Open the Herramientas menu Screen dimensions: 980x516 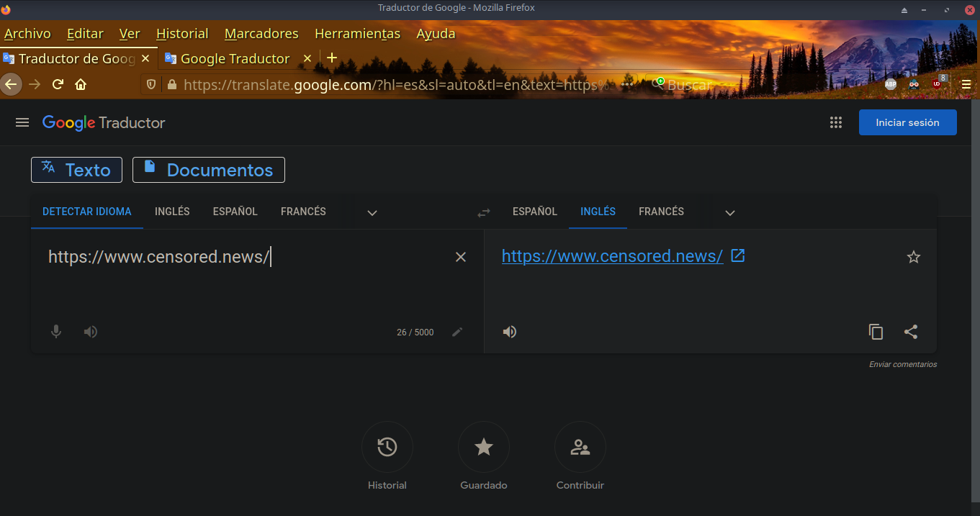(x=358, y=33)
